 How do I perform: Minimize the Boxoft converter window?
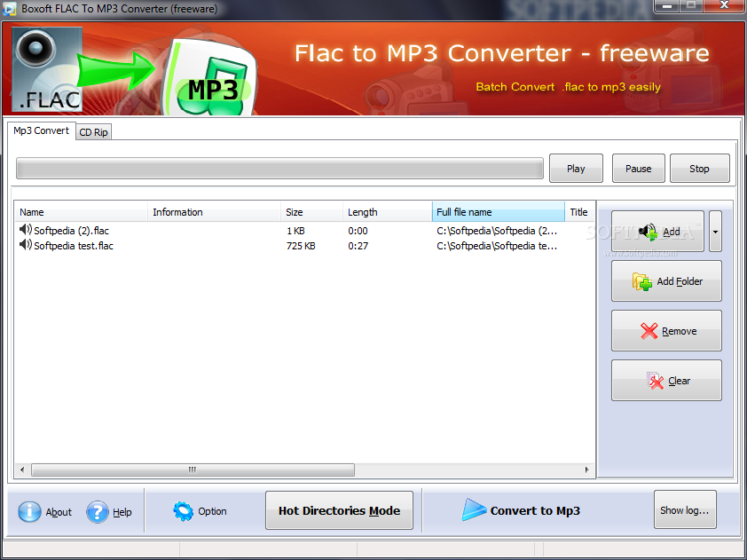(667, 5)
